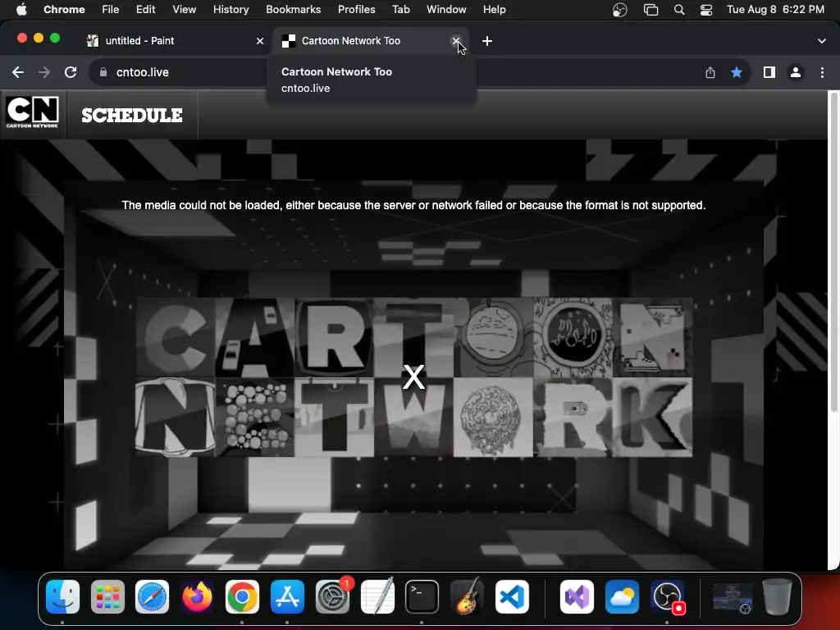
Task: Open the Chrome profile avatar menu
Action: click(796, 72)
